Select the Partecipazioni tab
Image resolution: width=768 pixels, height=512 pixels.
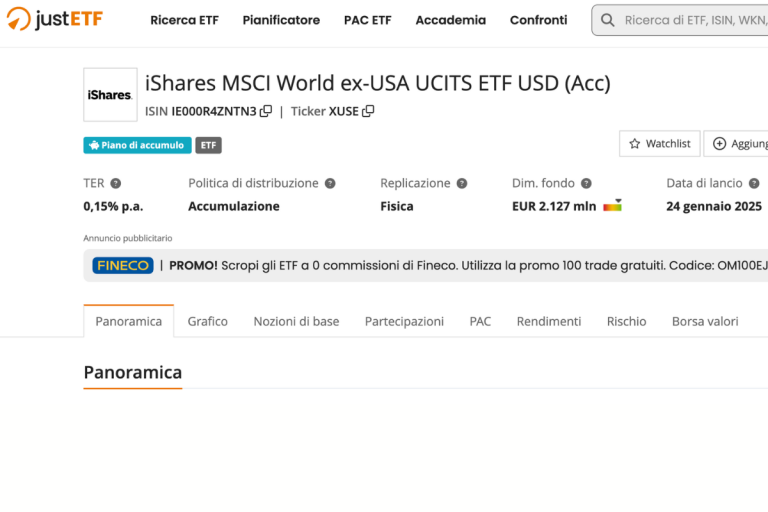tap(404, 321)
